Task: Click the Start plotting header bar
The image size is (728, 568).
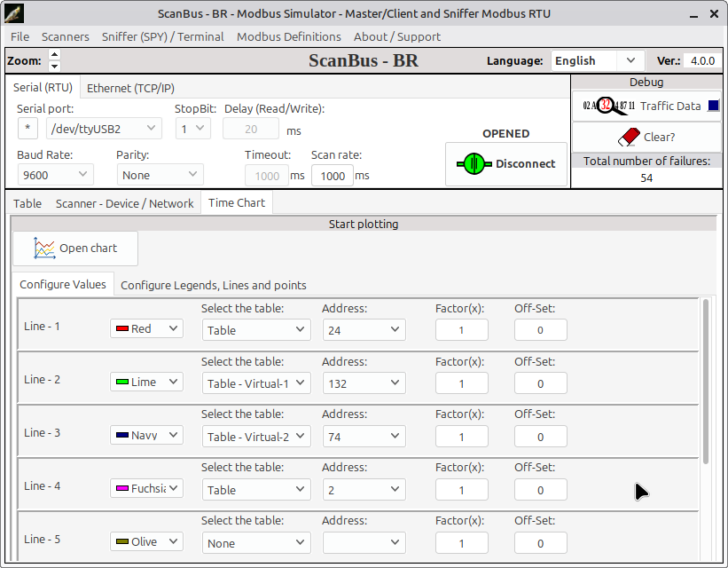Action: [x=363, y=224]
